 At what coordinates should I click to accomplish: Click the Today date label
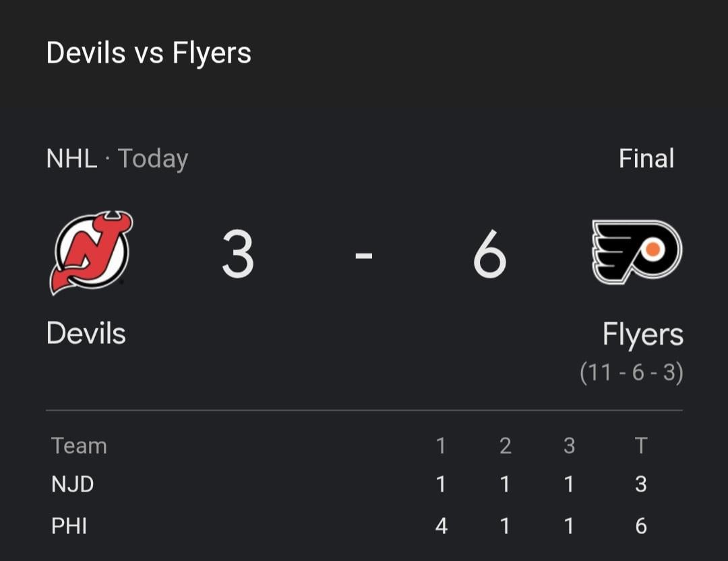point(152,158)
